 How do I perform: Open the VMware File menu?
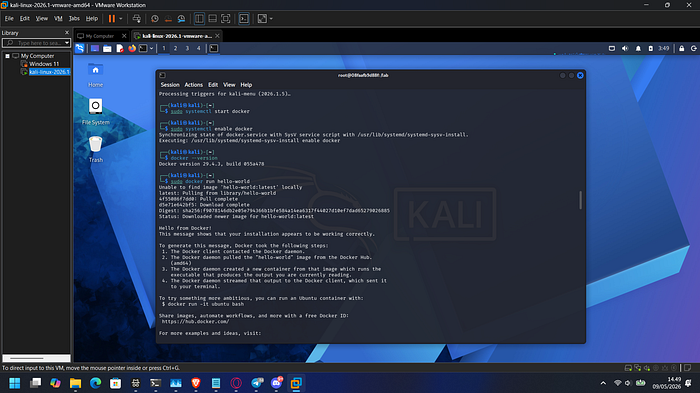[x=9, y=19]
